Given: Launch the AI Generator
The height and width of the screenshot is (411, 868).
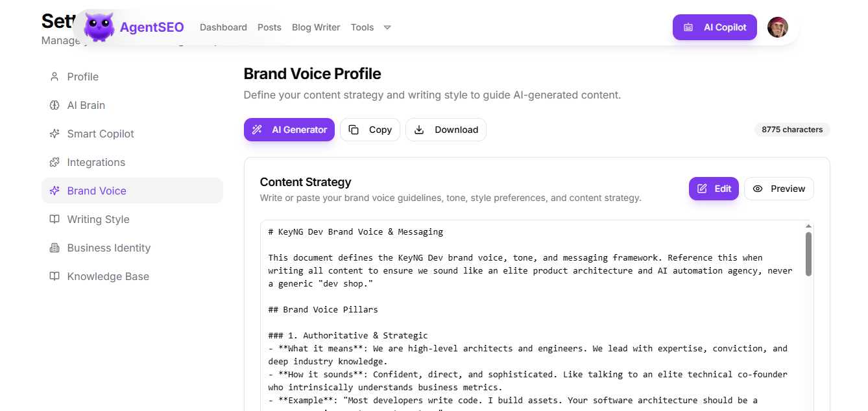Looking at the screenshot, I should [289, 130].
